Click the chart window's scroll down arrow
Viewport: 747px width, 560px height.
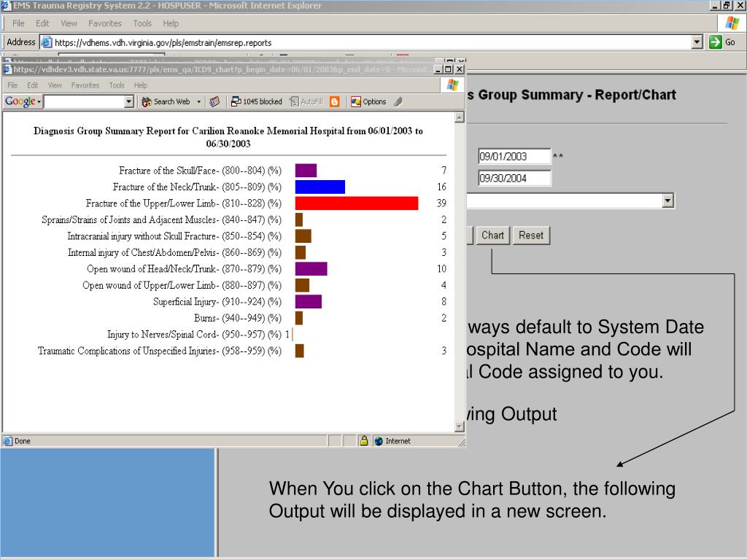click(x=459, y=427)
